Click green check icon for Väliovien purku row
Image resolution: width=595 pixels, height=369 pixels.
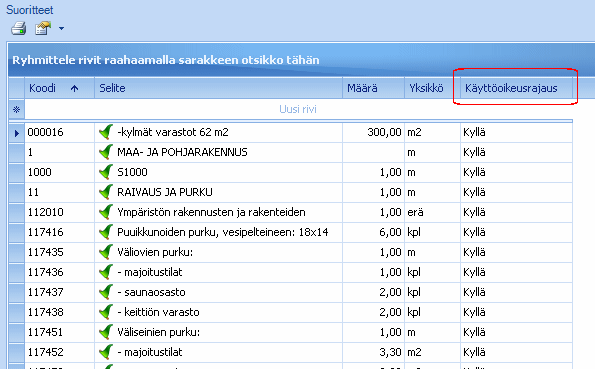106,252
